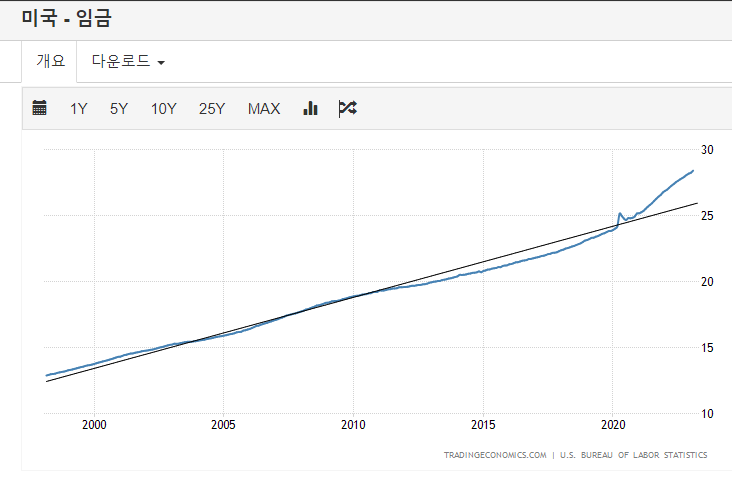Click the 25 y-axis value
The width and height of the screenshot is (732, 495).
pyautogui.click(x=707, y=216)
